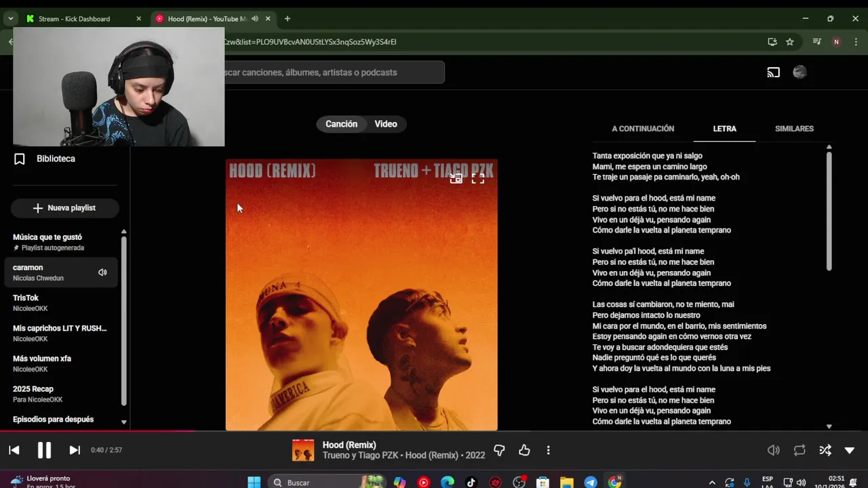Open Telegram from taskbar
Image resolution: width=868 pixels, height=488 pixels.
[591, 483]
